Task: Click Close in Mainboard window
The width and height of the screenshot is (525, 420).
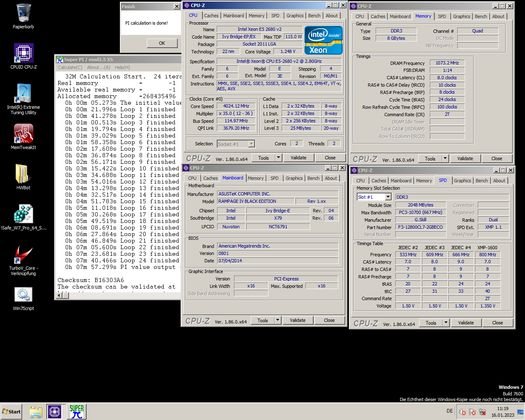Action: click(x=329, y=320)
